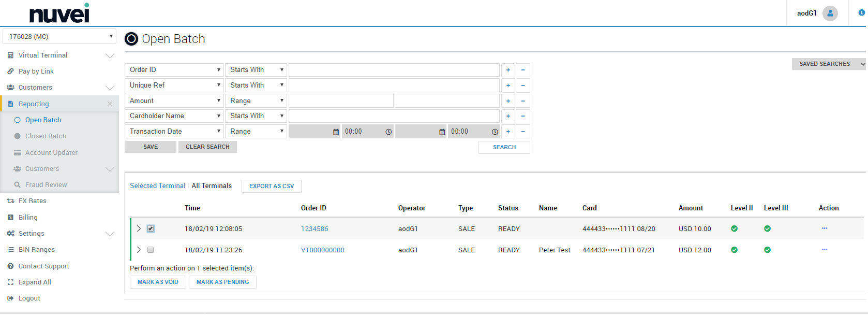Click plus icon on Order ID filter row
This screenshot has height=315, width=868.
coord(508,70)
